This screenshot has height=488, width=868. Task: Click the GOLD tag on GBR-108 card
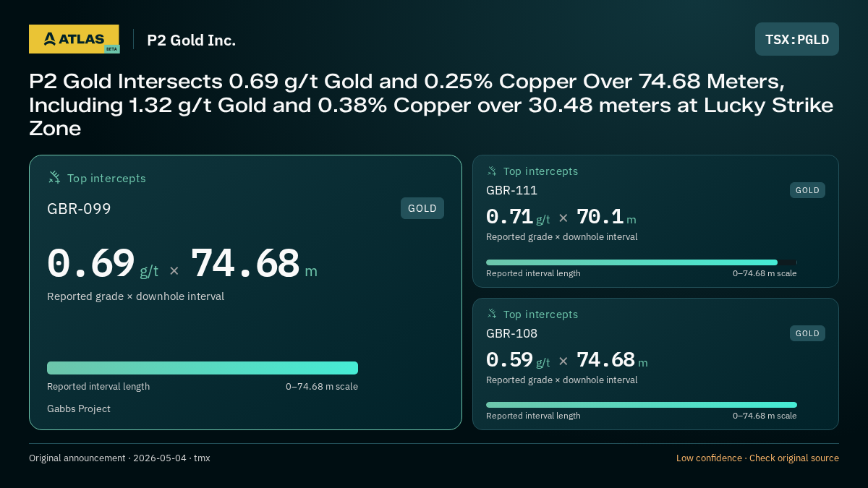click(807, 333)
